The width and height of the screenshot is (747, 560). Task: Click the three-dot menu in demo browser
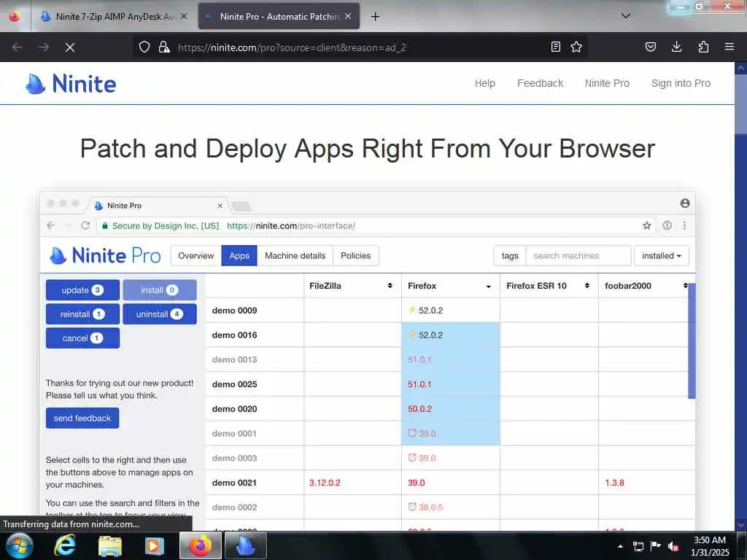pos(684,226)
